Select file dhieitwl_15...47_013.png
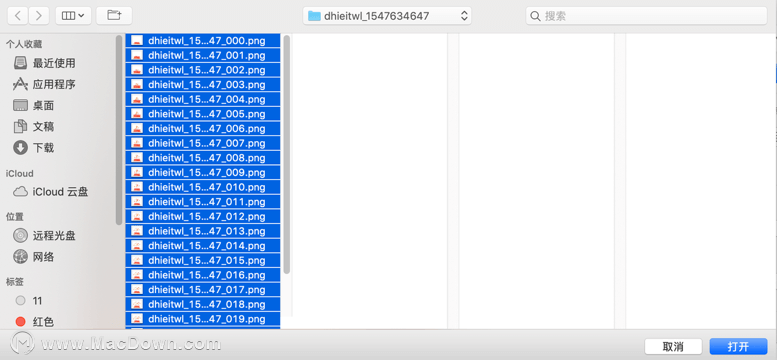The width and height of the screenshot is (777, 360). pyautogui.click(x=203, y=231)
